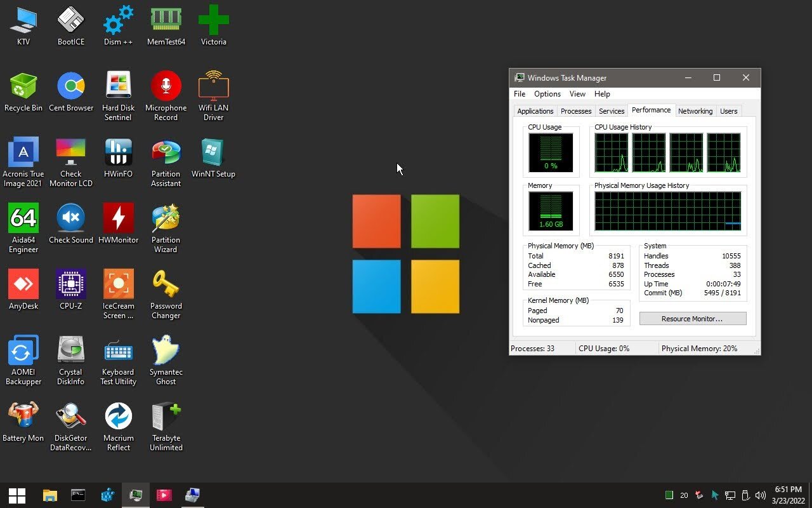Select the Microphone Record icon
This screenshot has height=508, width=812.
[x=166, y=97]
